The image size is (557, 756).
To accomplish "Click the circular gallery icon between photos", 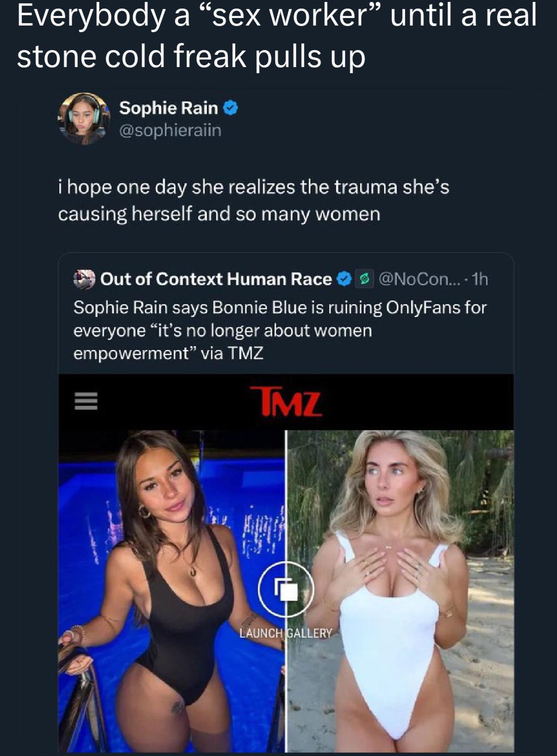I will pos(286,589).
